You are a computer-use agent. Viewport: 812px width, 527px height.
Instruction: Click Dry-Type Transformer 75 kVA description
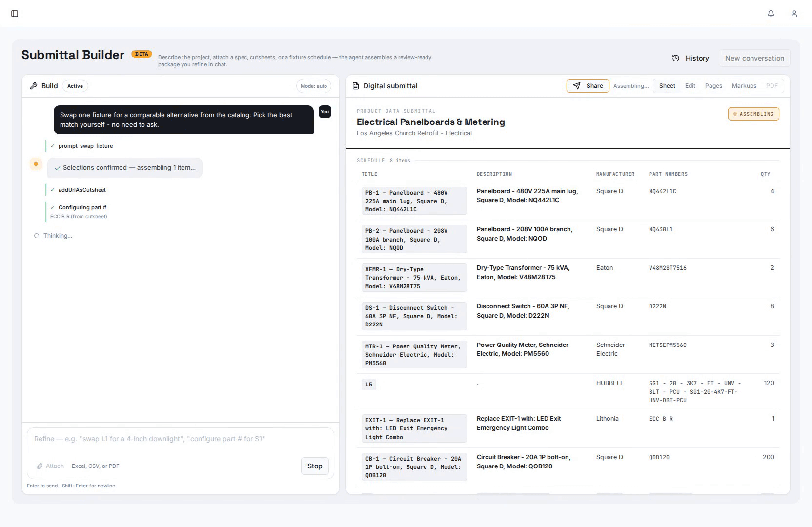[523, 272]
